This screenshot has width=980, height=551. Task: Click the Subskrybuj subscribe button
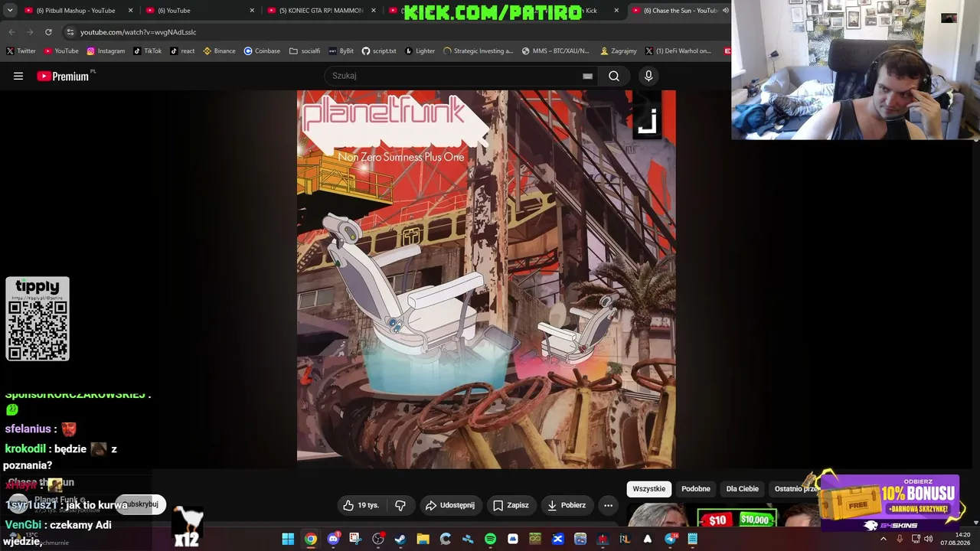(141, 504)
